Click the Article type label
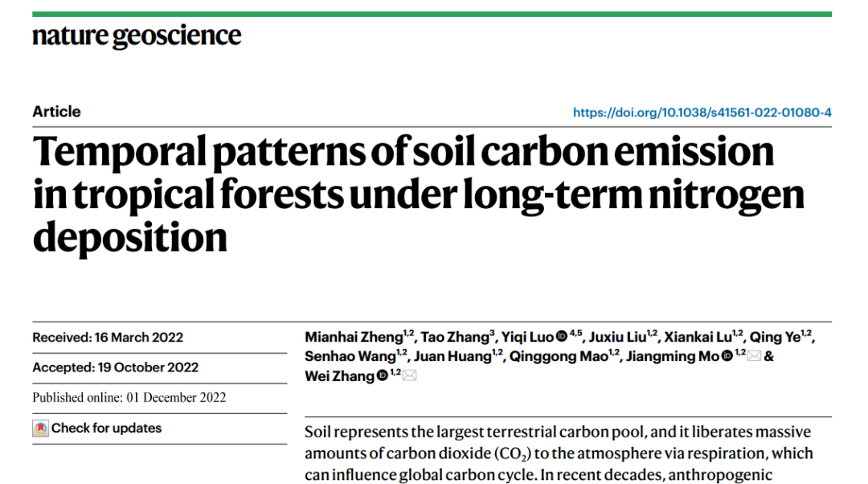The width and height of the screenshot is (868, 484). (56, 112)
